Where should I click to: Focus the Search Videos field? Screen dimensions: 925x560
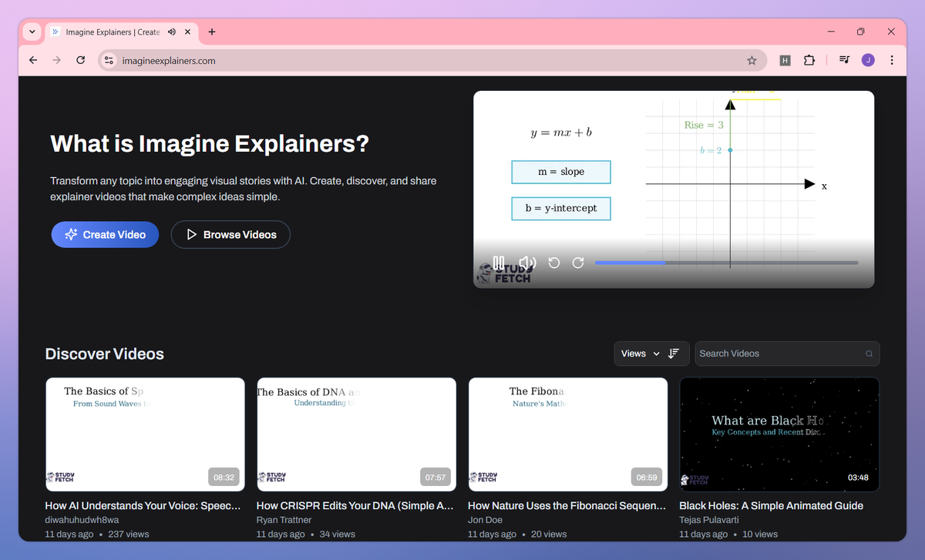[x=787, y=354]
